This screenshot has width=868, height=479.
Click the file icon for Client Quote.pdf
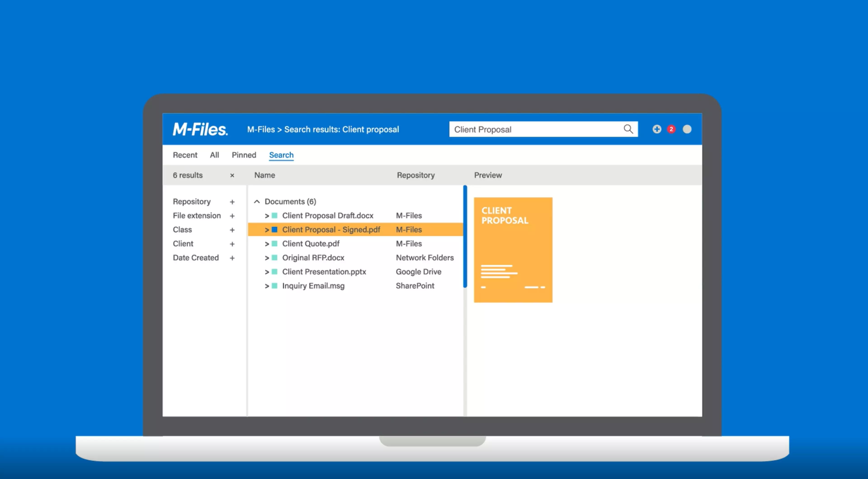pos(275,244)
